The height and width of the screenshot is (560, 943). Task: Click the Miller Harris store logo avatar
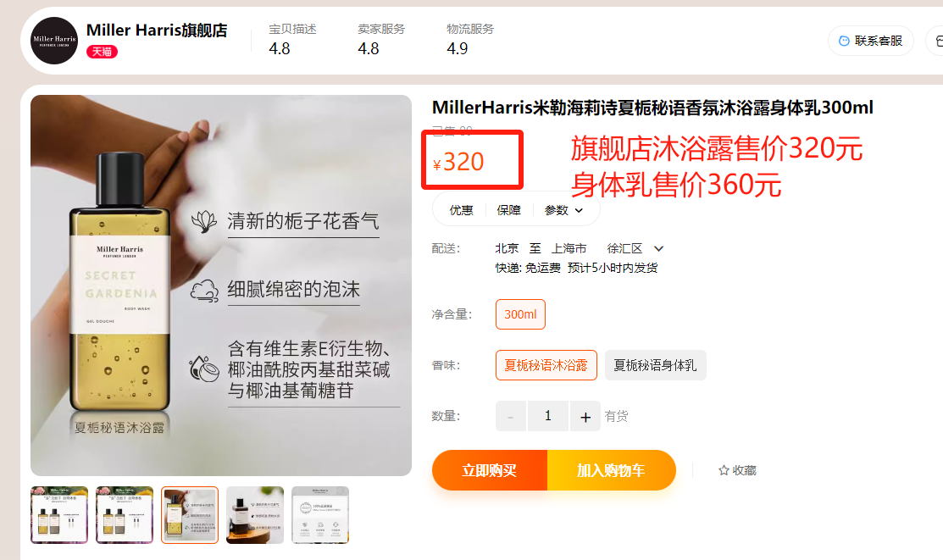54,41
